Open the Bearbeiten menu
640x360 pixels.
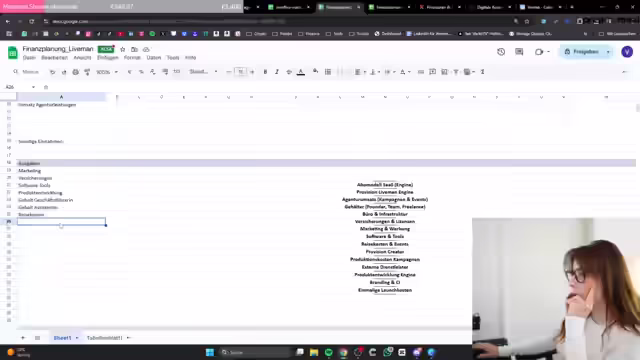click(x=54, y=58)
